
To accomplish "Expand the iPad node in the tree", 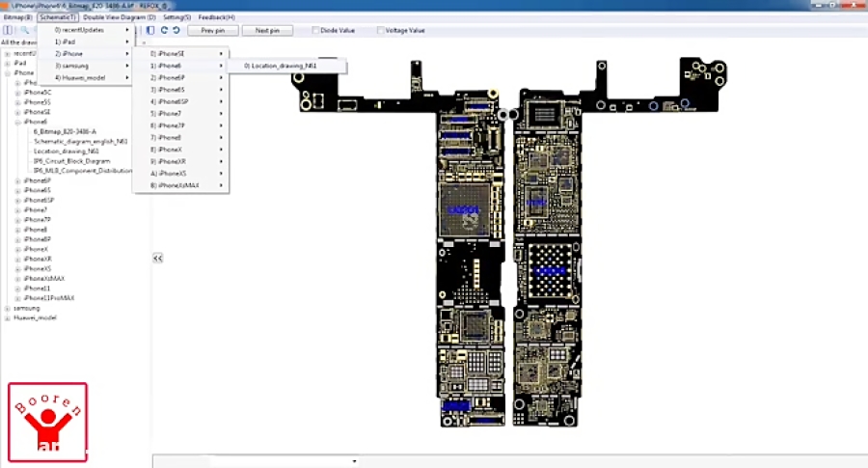I will click(7, 63).
